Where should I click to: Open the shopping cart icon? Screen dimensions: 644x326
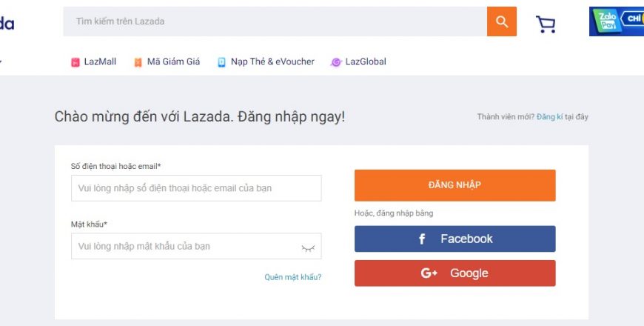(546, 24)
